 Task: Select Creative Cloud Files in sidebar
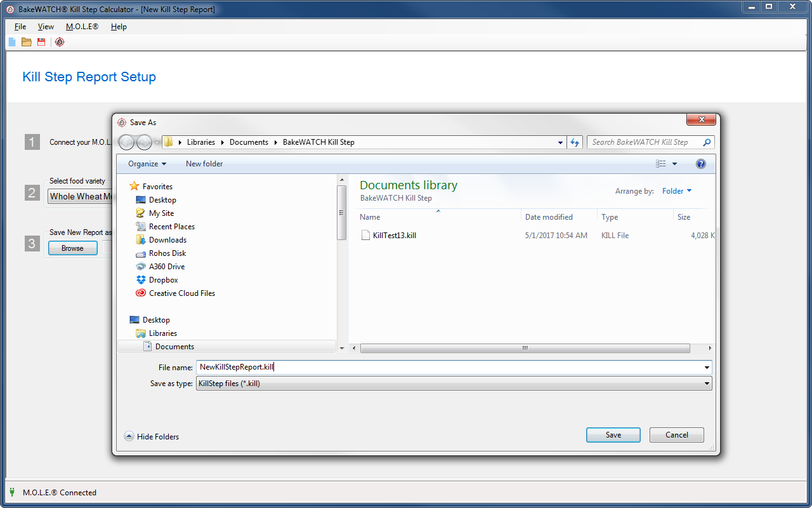coord(181,293)
